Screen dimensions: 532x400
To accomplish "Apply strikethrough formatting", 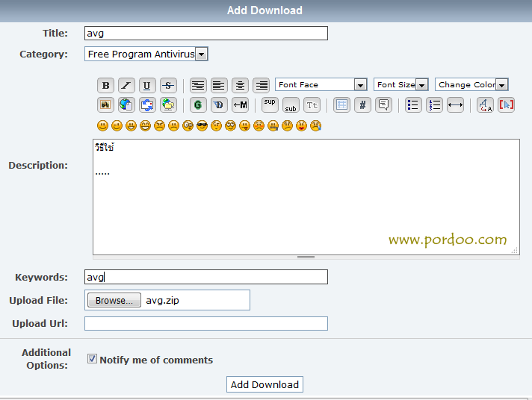I will tap(168, 85).
